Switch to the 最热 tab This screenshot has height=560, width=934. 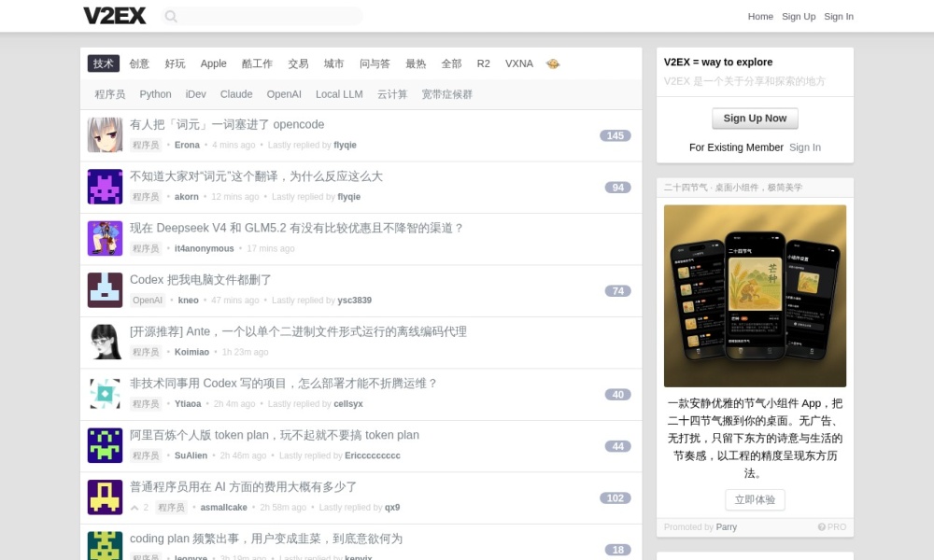coord(416,63)
